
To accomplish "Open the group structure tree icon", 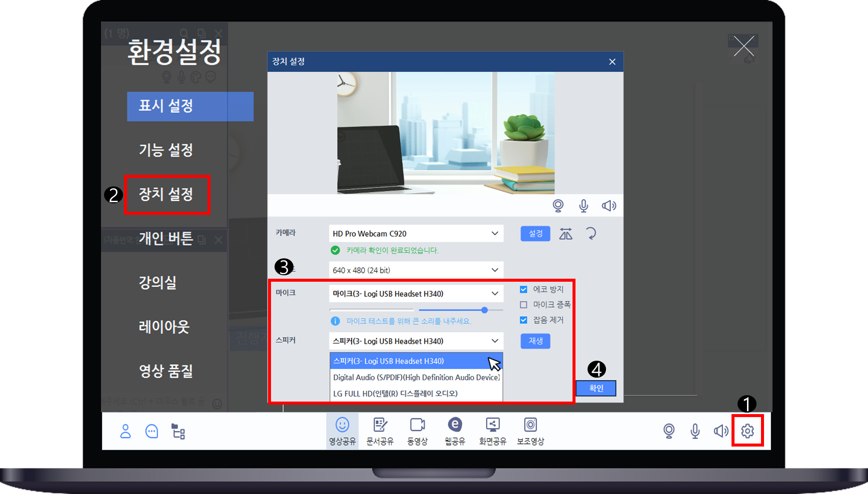I will [178, 431].
